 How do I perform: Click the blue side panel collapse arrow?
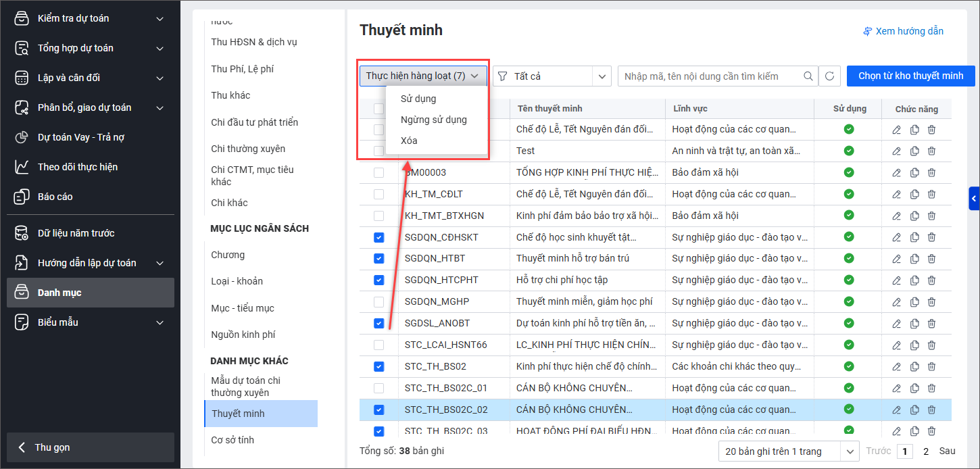(974, 199)
